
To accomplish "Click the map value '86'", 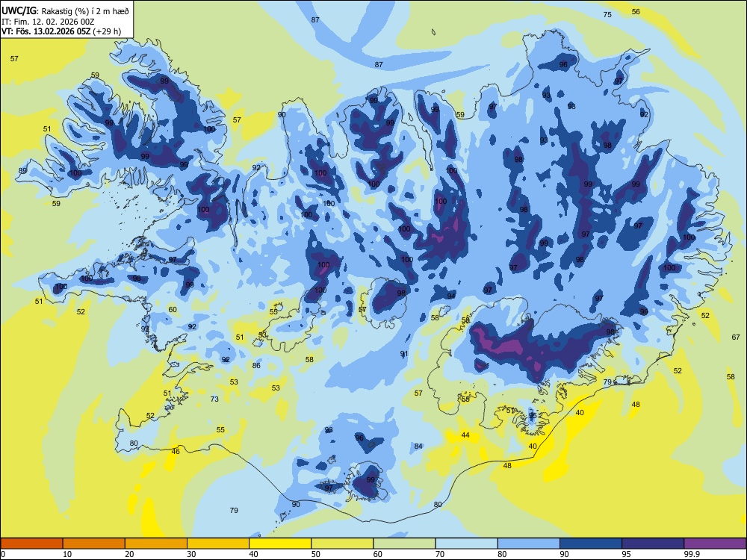I will 256,366.
